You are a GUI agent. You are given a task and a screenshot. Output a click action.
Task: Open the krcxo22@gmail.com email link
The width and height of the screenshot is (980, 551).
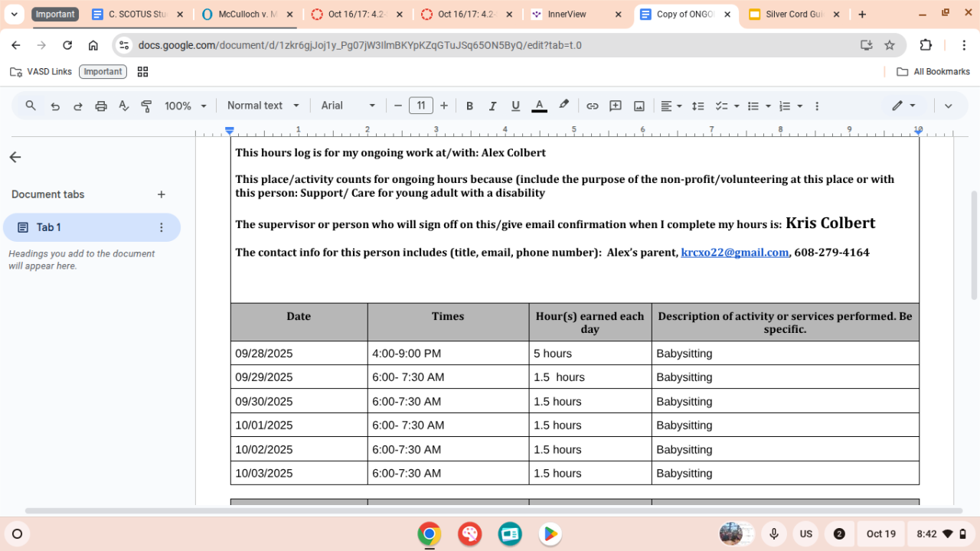click(x=735, y=253)
